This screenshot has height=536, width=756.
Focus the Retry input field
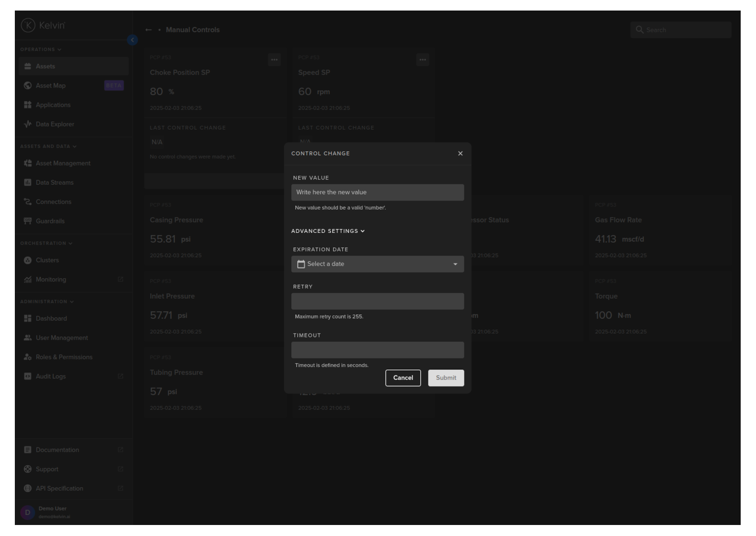click(x=378, y=301)
